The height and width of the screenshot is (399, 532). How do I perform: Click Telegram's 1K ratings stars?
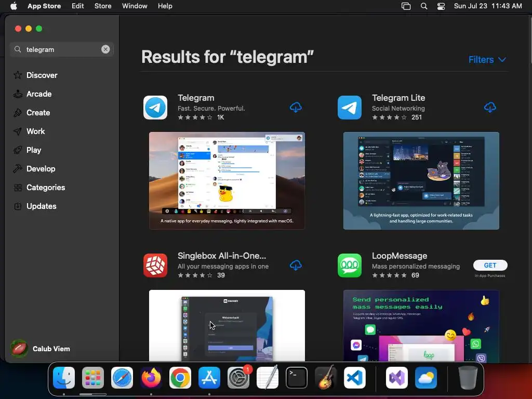point(195,117)
